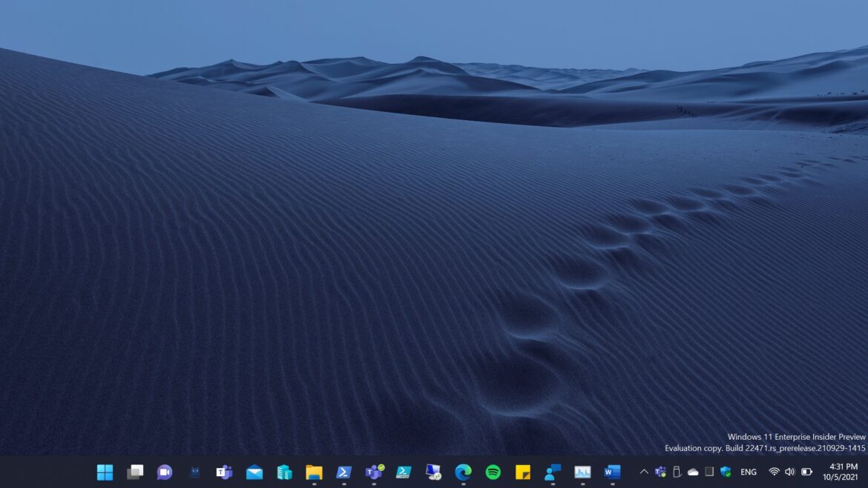The height and width of the screenshot is (488, 868).
Task: Open Remote Desktop Connection from taskbar
Action: pos(433,472)
